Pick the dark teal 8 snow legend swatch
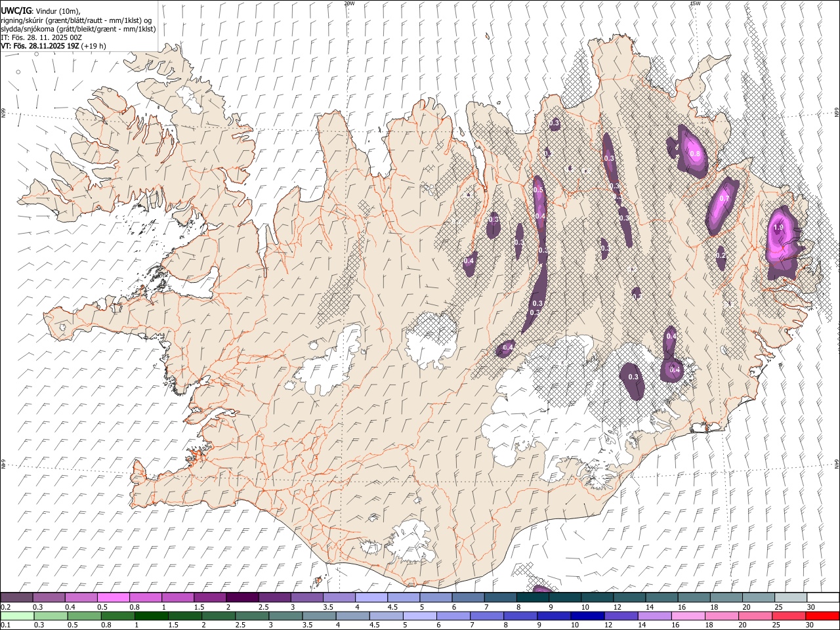The width and height of the screenshot is (840, 630). pos(533,597)
